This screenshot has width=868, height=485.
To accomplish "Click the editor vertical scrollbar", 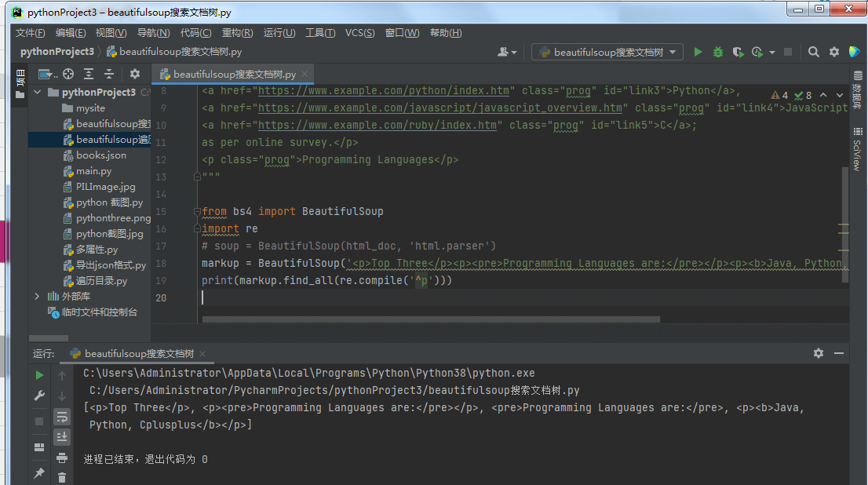I will 845,224.
